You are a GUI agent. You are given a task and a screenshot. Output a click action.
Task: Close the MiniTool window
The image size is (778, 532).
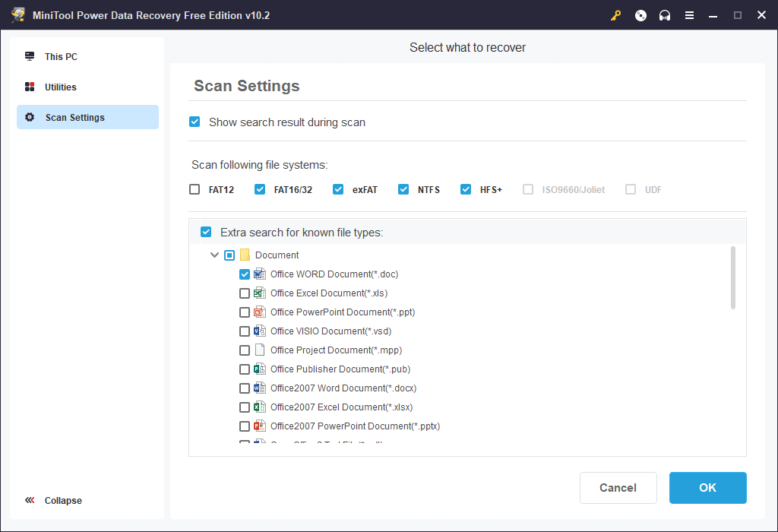point(761,15)
